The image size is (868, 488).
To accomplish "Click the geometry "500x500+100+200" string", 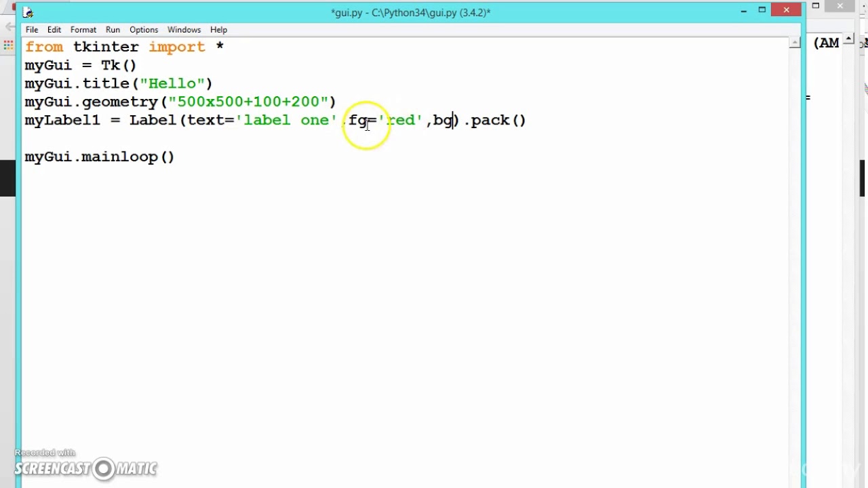I will [x=248, y=102].
